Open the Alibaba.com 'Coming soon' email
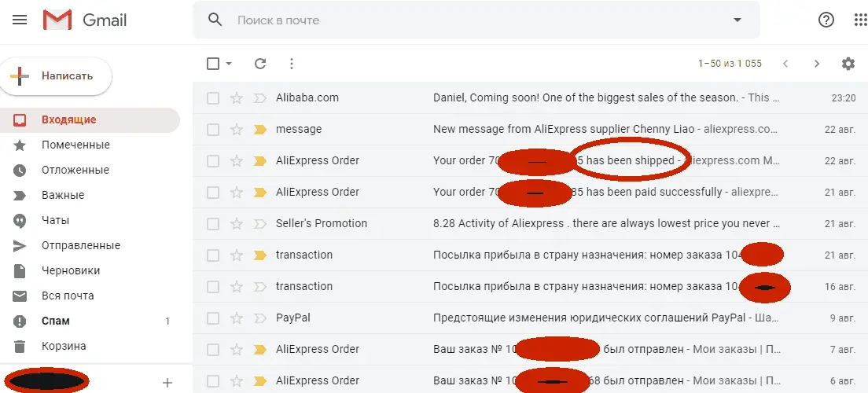The image size is (868, 393). point(531,98)
